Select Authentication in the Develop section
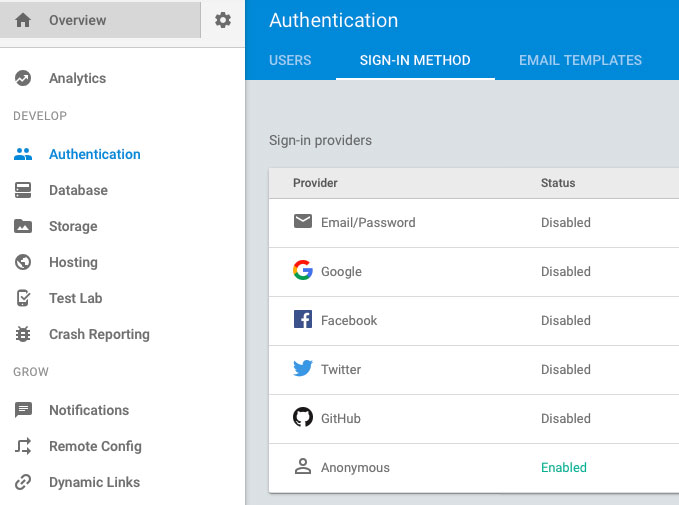The height and width of the screenshot is (505, 679). pos(95,154)
